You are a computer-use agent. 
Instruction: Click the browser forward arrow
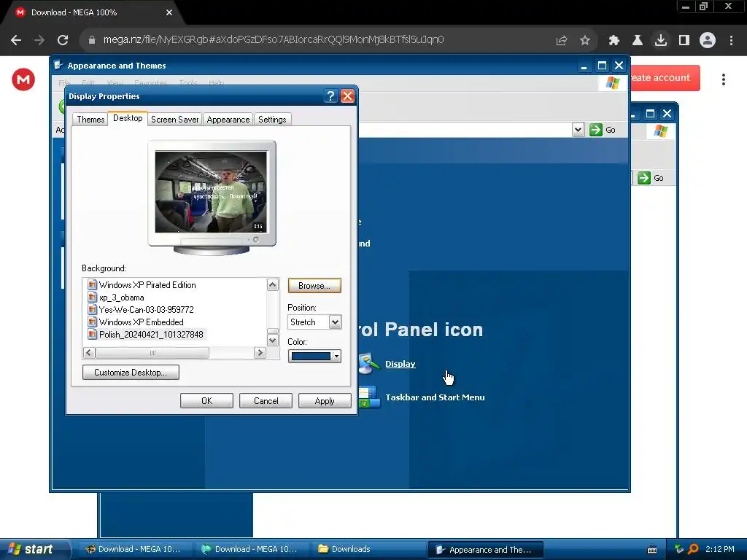39,40
